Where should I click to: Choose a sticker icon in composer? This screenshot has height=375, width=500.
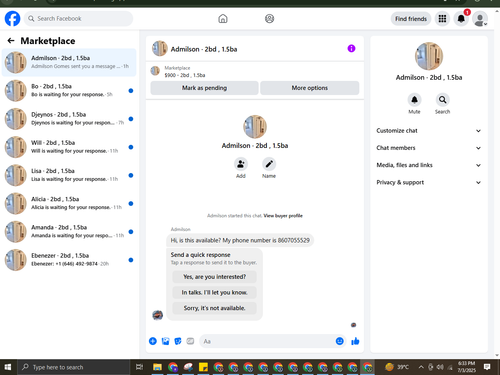(178, 341)
